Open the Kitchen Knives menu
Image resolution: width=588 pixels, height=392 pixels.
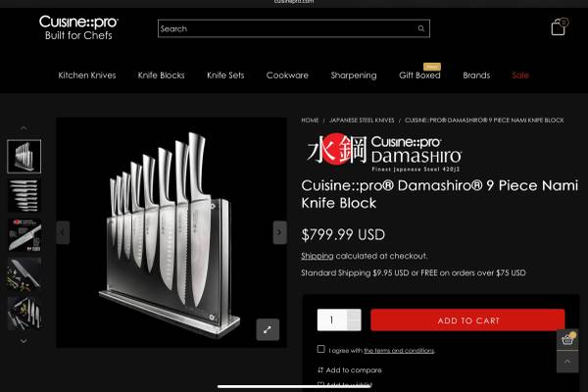(87, 75)
